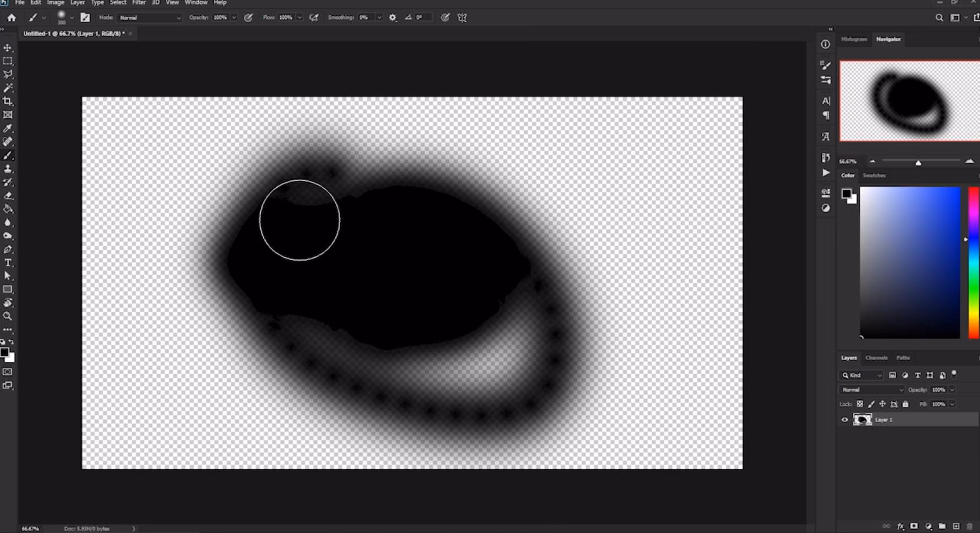Select the Crop tool
980x533 pixels.
(x=8, y=101)
